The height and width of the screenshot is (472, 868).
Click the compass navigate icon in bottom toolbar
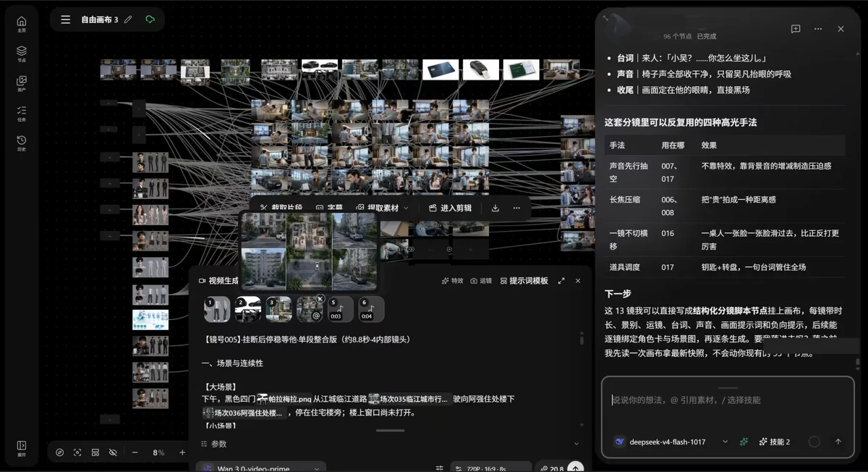pyautogui.click(x=59, y=452)
